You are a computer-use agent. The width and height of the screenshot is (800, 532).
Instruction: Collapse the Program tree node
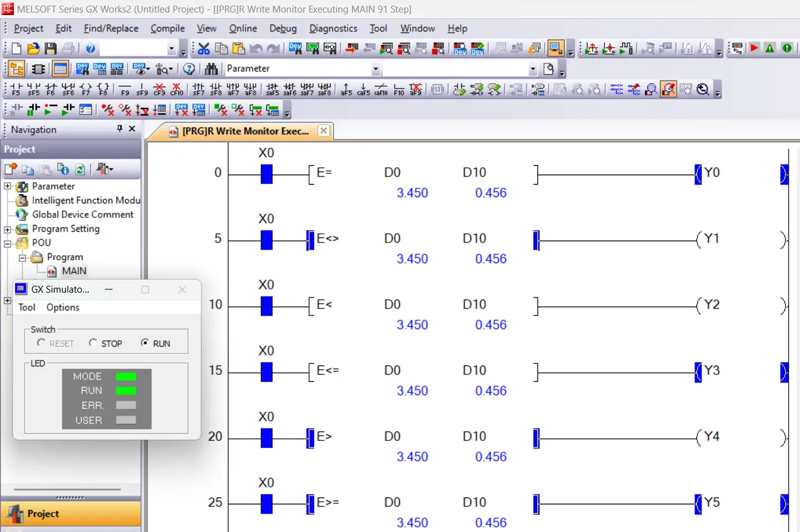coord(22,258)
